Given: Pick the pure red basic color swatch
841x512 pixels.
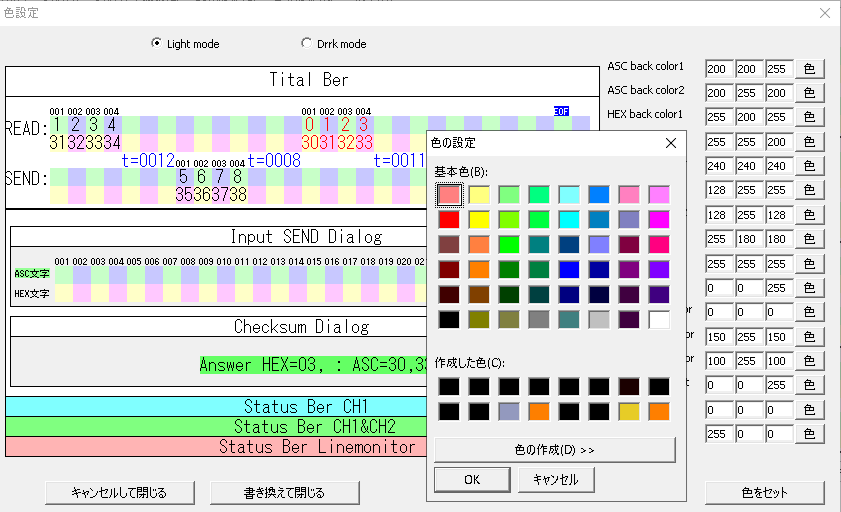Looking at the screenshot, I should pyautogui.click(x=449, y=219).
